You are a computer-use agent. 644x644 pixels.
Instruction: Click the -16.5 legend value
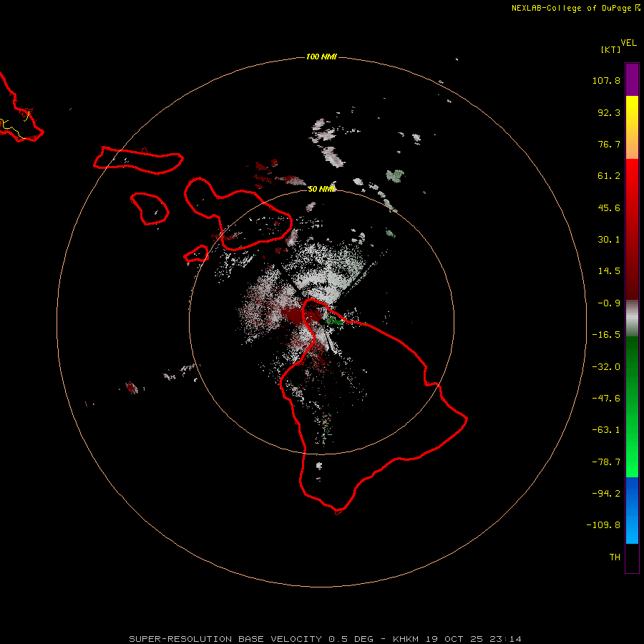[x=606, y=335]
